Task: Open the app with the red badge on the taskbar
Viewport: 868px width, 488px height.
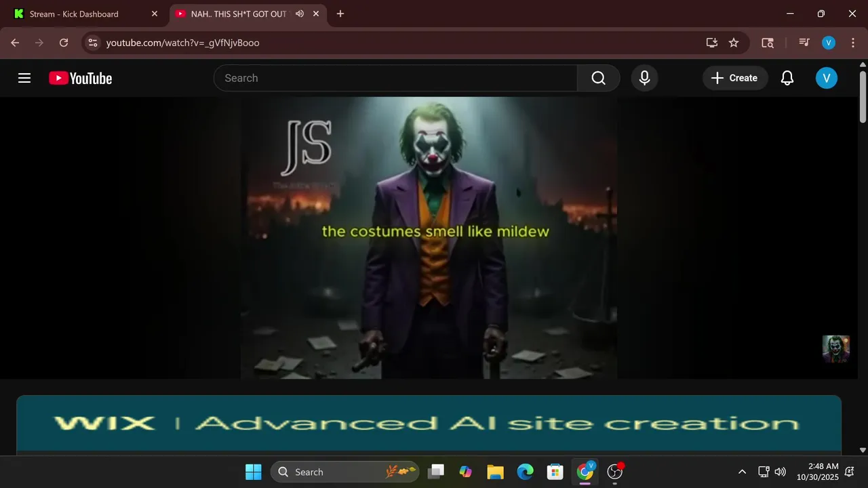Action: click(615, 472)
